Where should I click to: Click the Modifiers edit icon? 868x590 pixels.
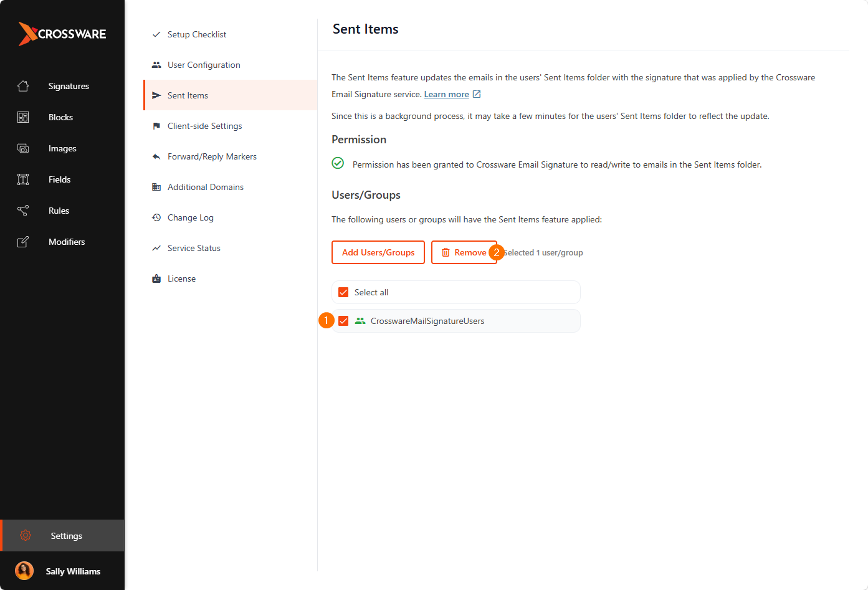pyautogui.click(x=23, y=242)
